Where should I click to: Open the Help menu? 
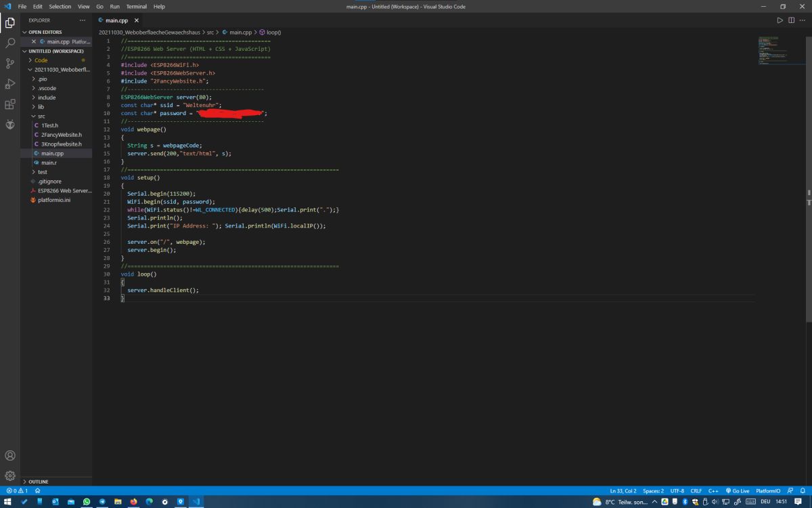(159, 6)
